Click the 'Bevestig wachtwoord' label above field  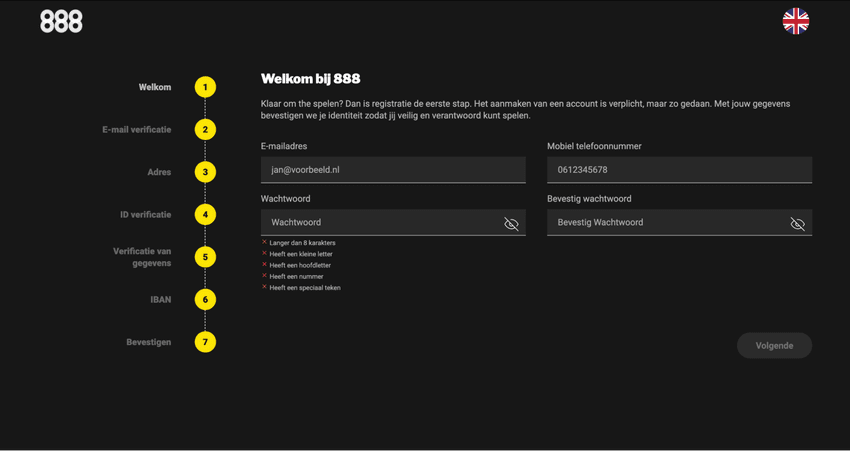coord(589,199)
